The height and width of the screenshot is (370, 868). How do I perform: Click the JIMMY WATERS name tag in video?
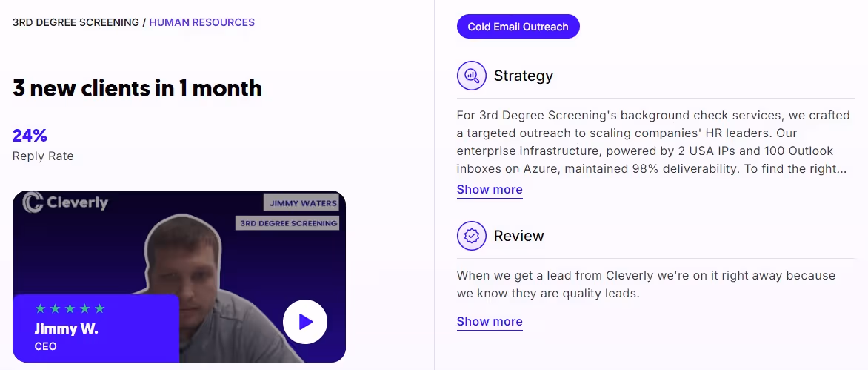point(302,202)
